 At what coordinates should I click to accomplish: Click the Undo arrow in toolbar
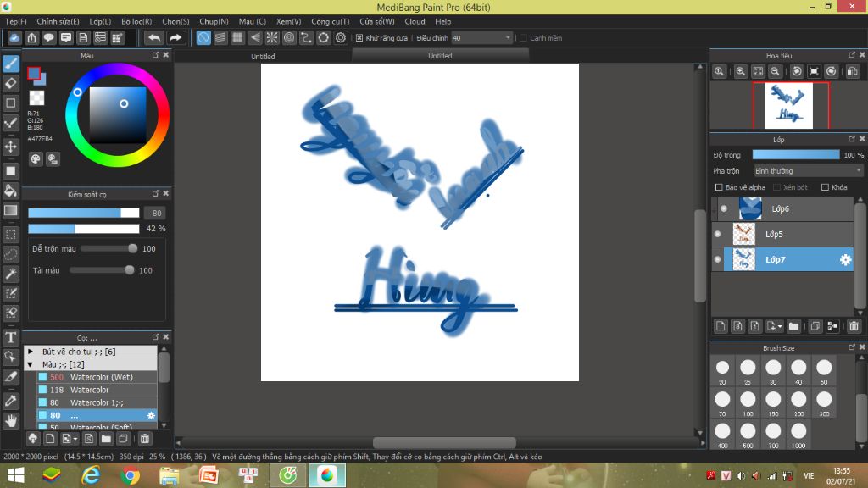click(x=154, y=37)
